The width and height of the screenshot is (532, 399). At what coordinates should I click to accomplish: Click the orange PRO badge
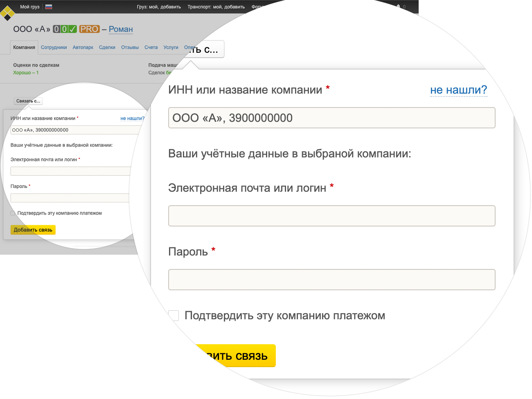89,29
